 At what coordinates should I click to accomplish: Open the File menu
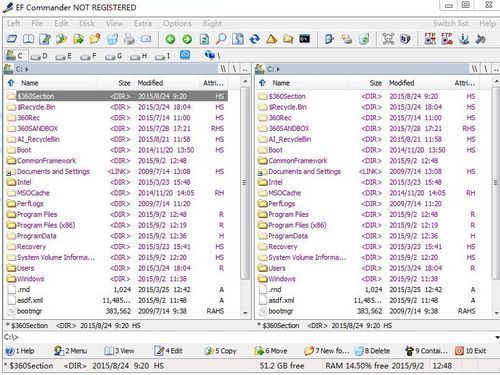(x=37, y=23)
